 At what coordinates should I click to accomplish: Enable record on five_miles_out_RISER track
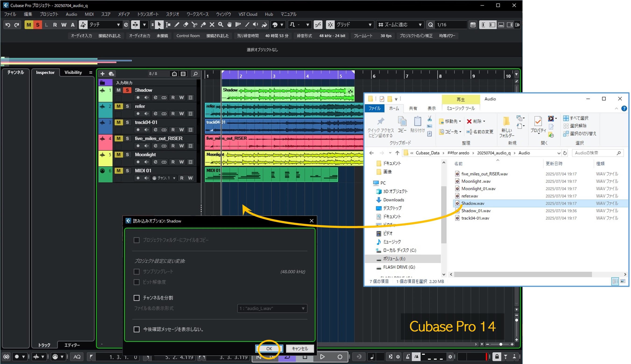138,146
